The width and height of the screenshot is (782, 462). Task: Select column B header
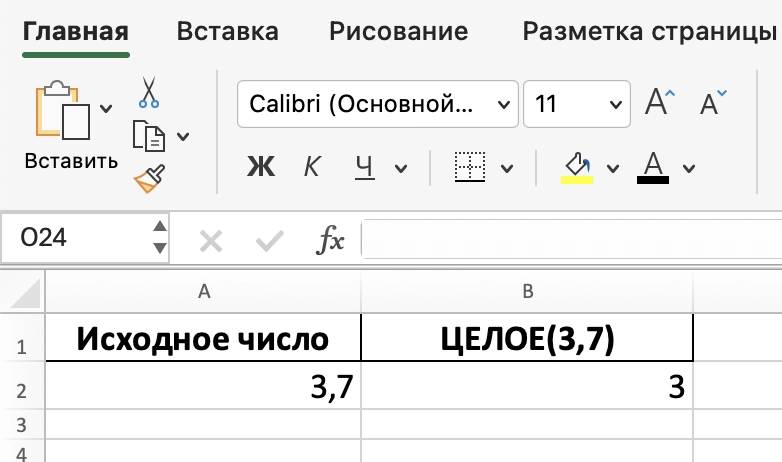(528, 291)
